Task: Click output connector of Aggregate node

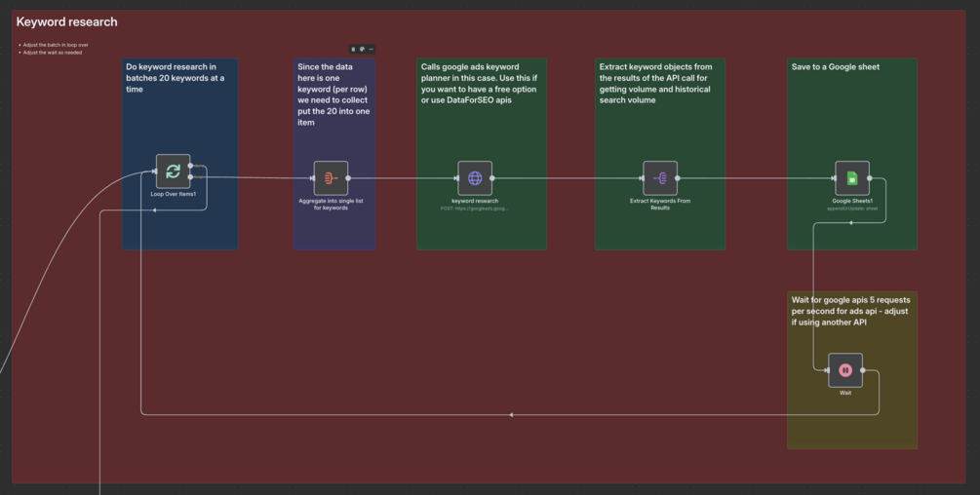Action: 348,178
